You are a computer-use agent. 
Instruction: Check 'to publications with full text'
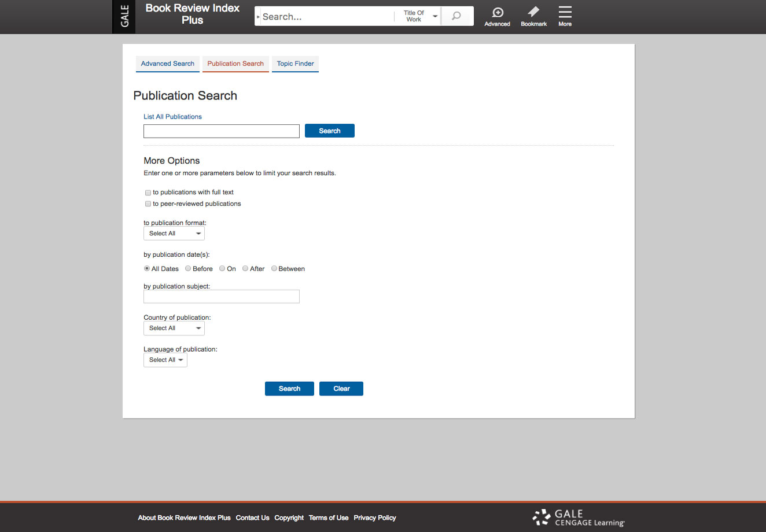[148, 193]
